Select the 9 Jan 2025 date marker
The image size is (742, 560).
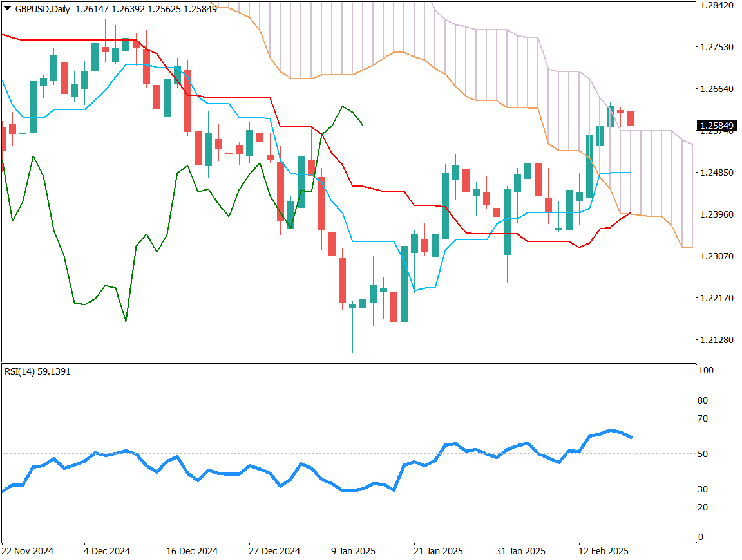[353, 551]
